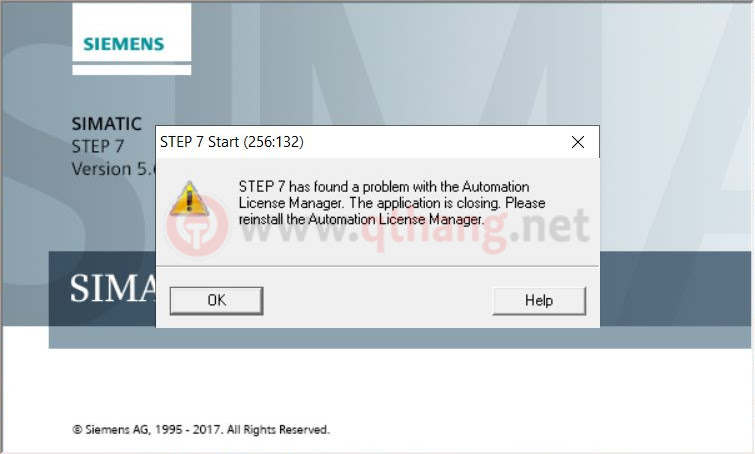This screenshot has width=755, height=454.
Task: Click the Version 5.6 label
Action: (x=114, y=169)
